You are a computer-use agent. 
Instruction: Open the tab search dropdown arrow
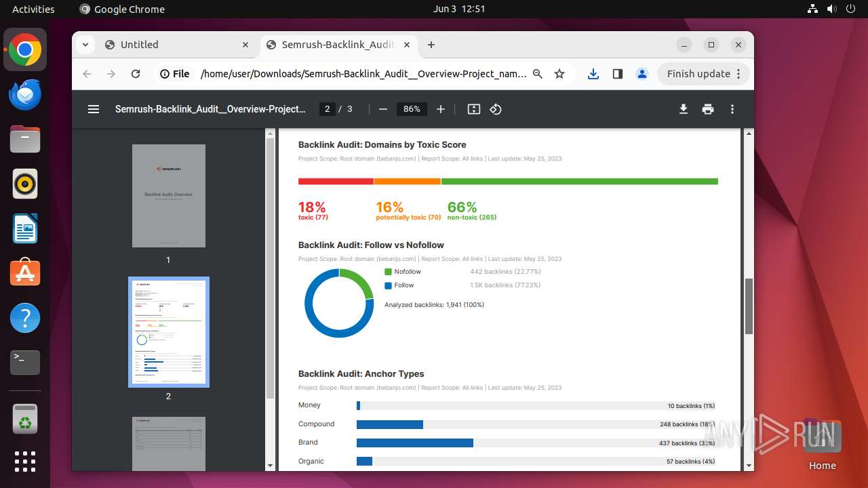click(x=85, y=45)
